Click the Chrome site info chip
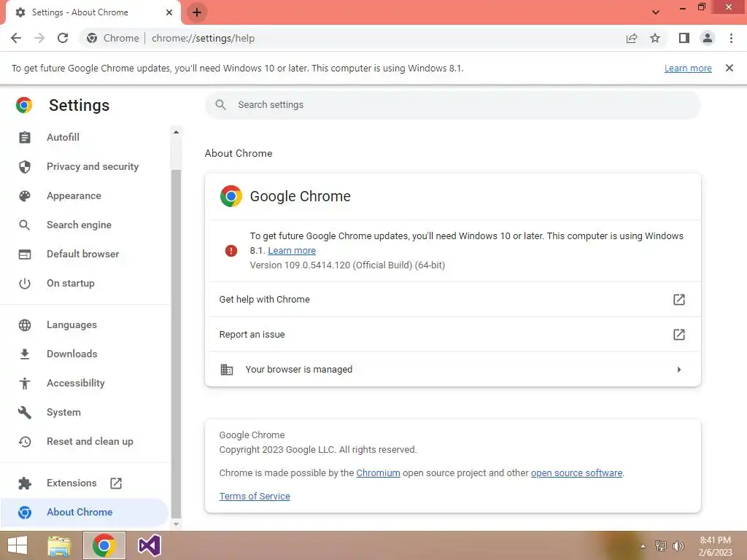 (113, 38)
